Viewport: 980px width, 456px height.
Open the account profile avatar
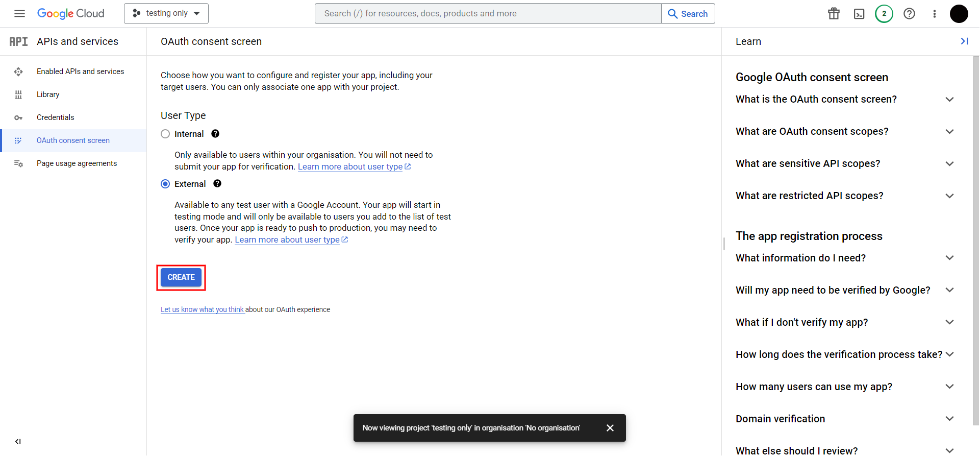click(959, 14)
